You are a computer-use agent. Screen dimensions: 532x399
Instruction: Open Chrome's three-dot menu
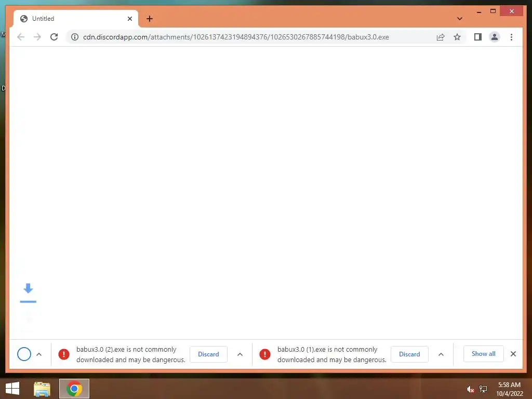[511, 37]
